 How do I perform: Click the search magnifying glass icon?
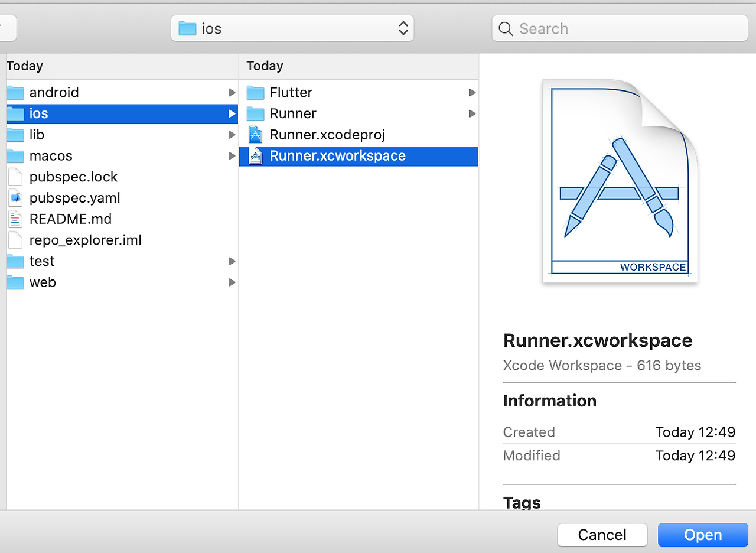(506, 29)
